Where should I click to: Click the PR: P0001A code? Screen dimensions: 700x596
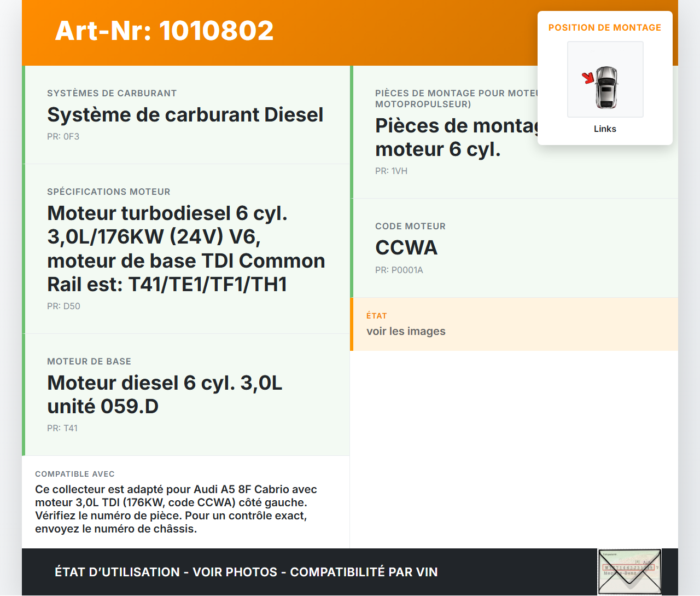pos(399,270)
